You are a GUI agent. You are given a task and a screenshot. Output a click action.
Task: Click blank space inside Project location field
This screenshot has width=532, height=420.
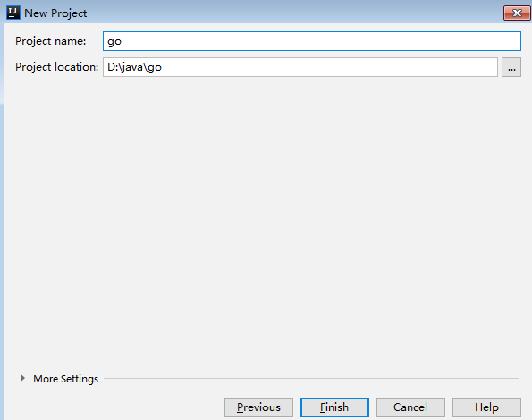click(x=329, y=67)
